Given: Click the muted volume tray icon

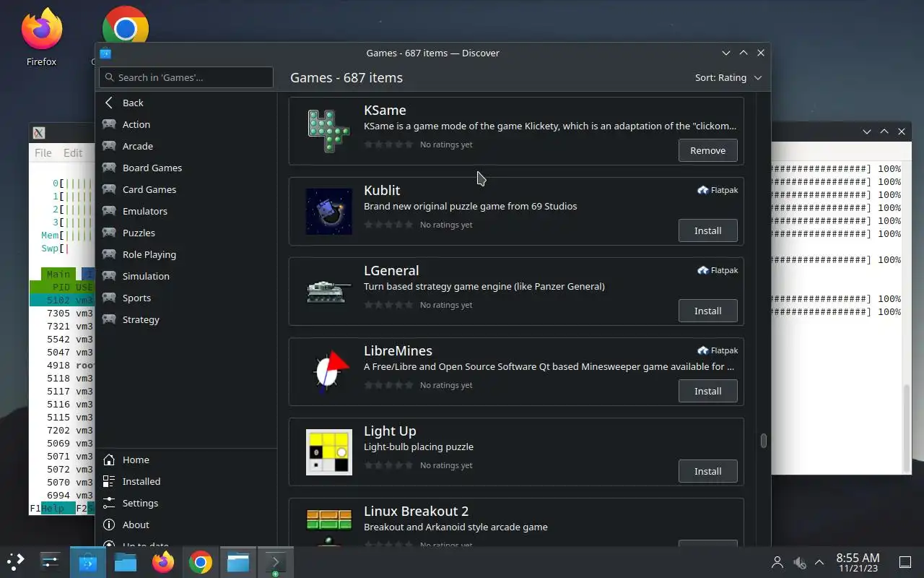Looking at the screenshot, I should (799, 562).
